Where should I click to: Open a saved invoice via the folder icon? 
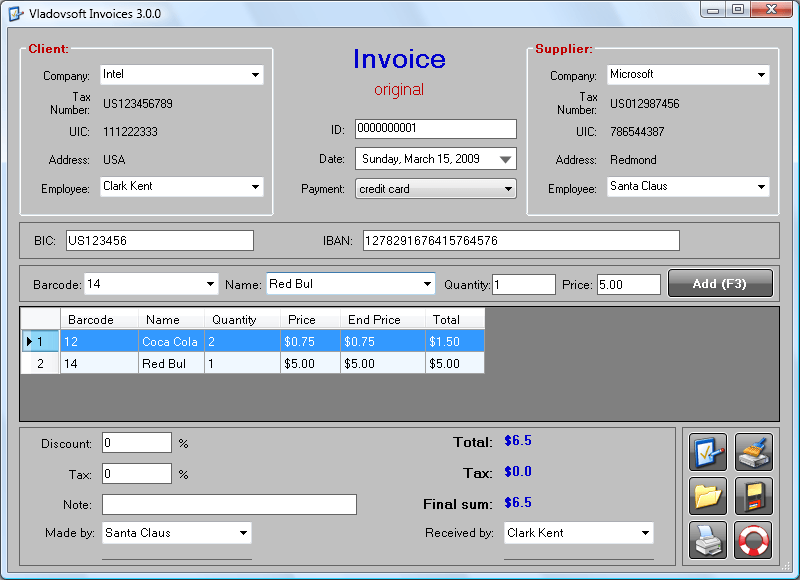click(707, 496)
